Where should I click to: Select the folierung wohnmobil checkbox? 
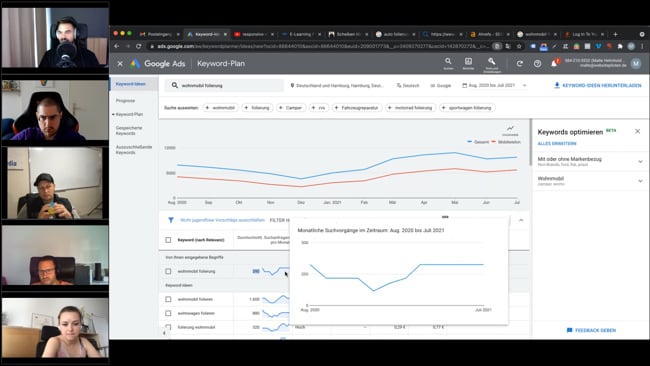[168, 327]
